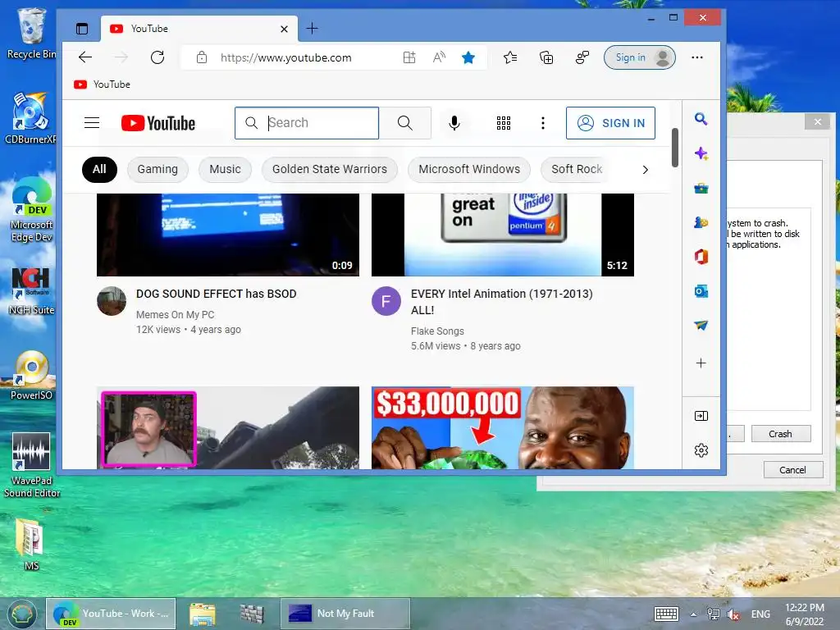The image size is (840, 630).
Task: Open Memes On My PC channel
Action: pyautogui.click(x=175, y=314)
